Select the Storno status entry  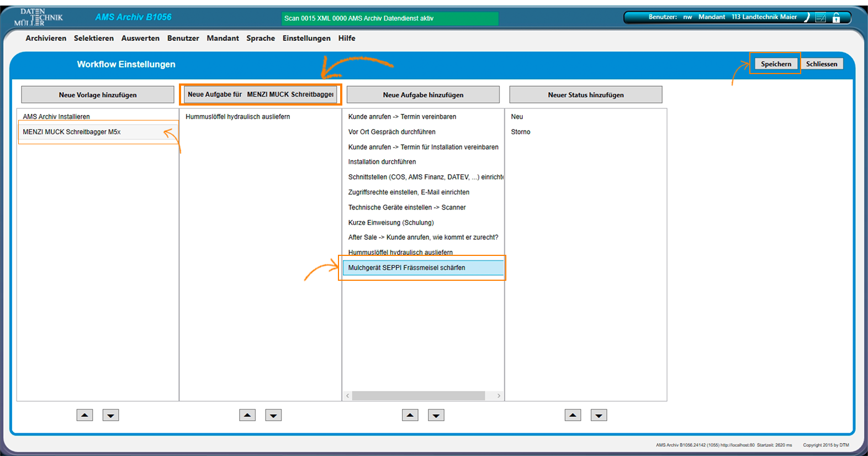[x=521, y=132]
